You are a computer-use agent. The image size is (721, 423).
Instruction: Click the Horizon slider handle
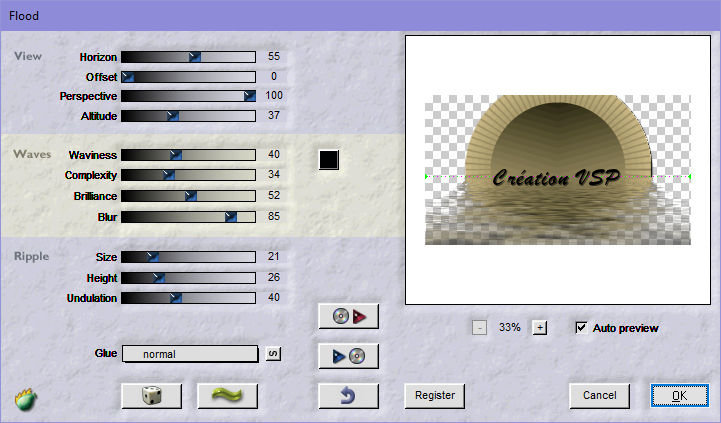point(195,57)
